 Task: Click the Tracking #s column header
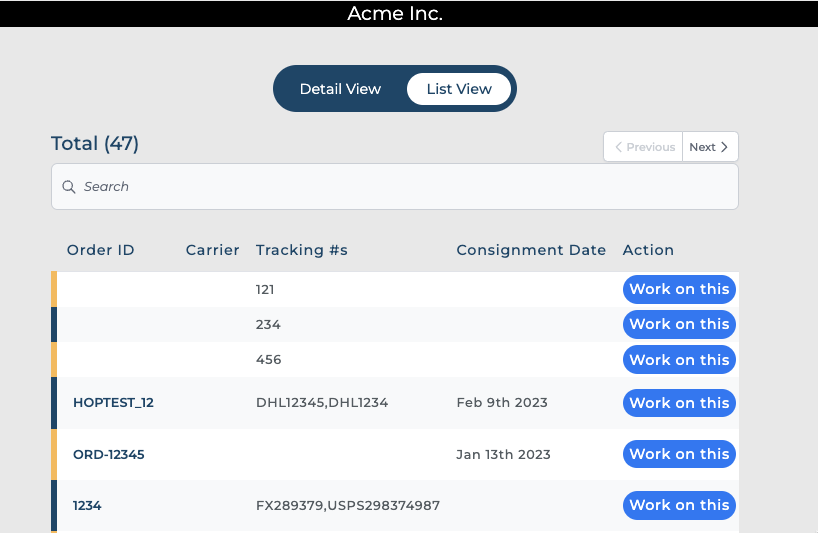(x=301, y=250)
